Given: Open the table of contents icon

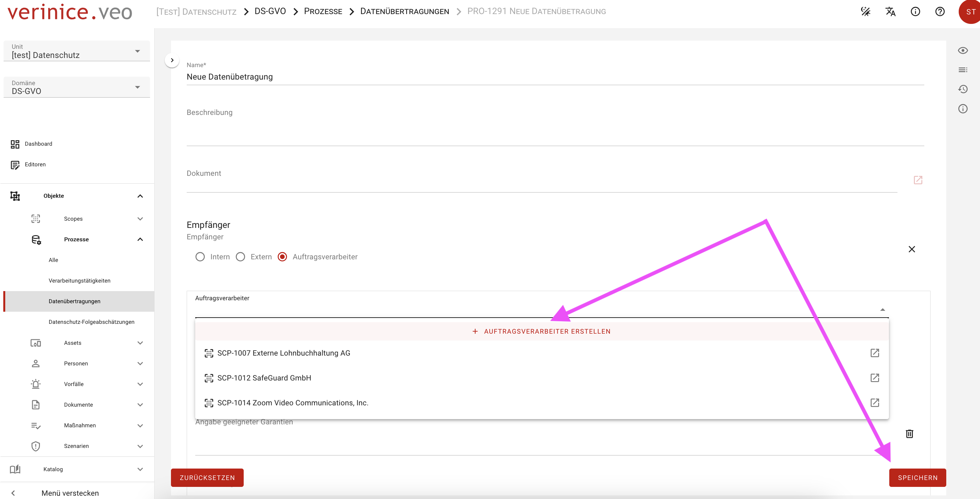Looking at the screenshot, I should coord(963,70).
